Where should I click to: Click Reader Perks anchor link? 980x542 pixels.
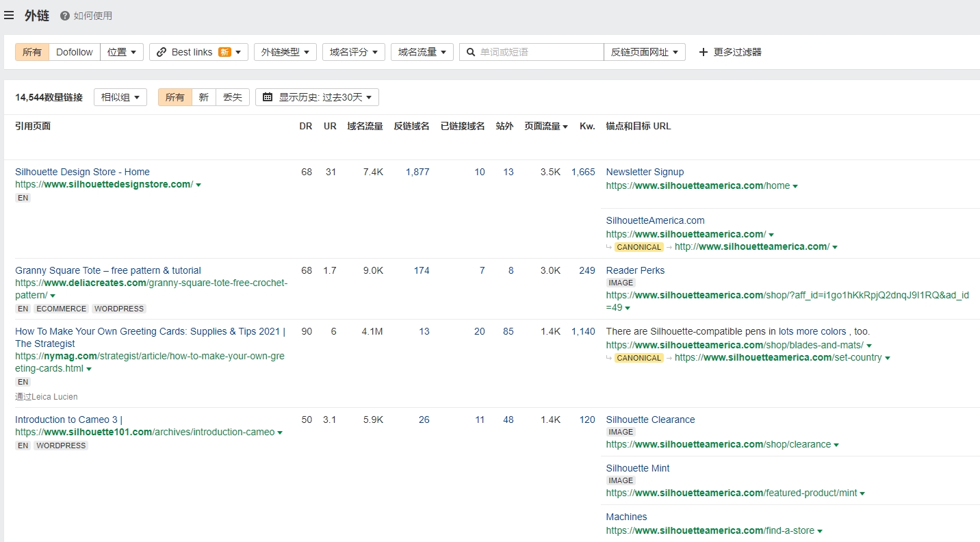(x=635, y=270)
